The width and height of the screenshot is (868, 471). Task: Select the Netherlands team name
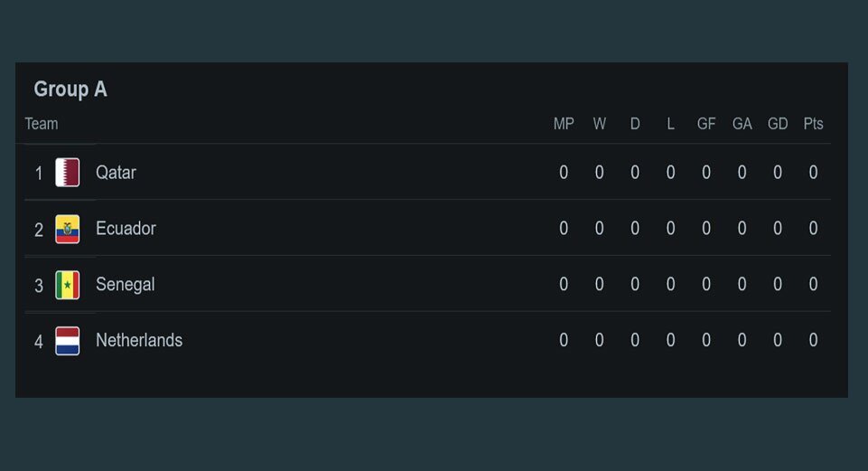coord(139,341)
